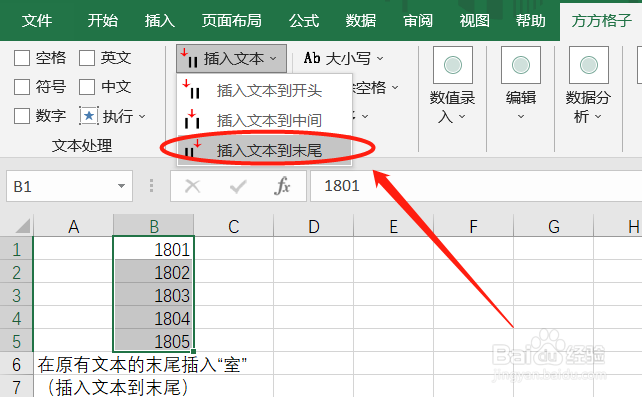The height and width of the screenshot is (397, 642).
Task: Click the cell text (插入文本到末尾)
Action: pyautogui.click(x=118, y=387)
